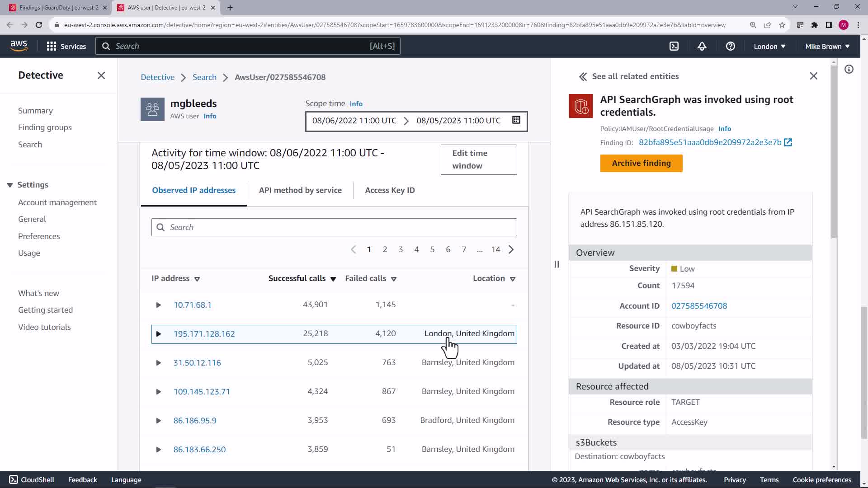Open finding ID external link icon

point(788,142)
